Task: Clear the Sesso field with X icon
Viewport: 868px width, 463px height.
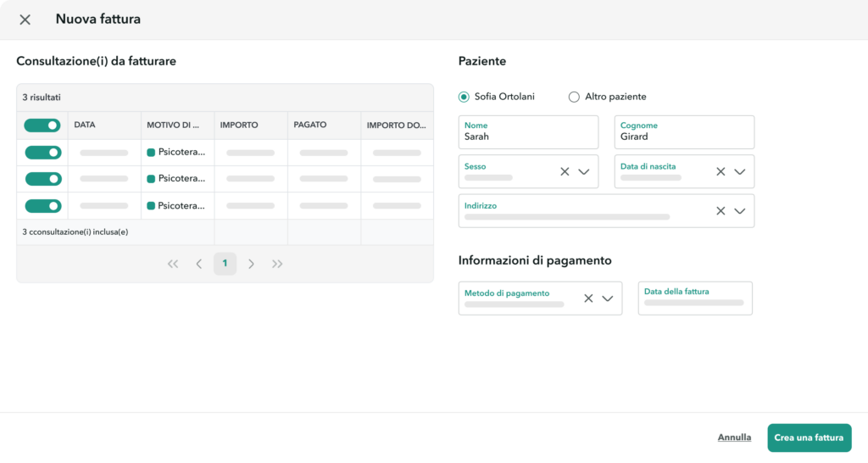Action: point(565,171)
